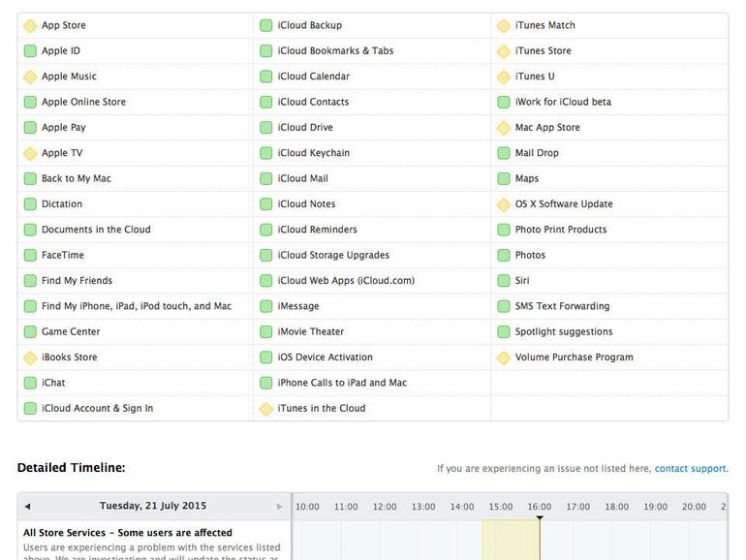
Task: Click the Mail Drop label
Action: point(537,153)
